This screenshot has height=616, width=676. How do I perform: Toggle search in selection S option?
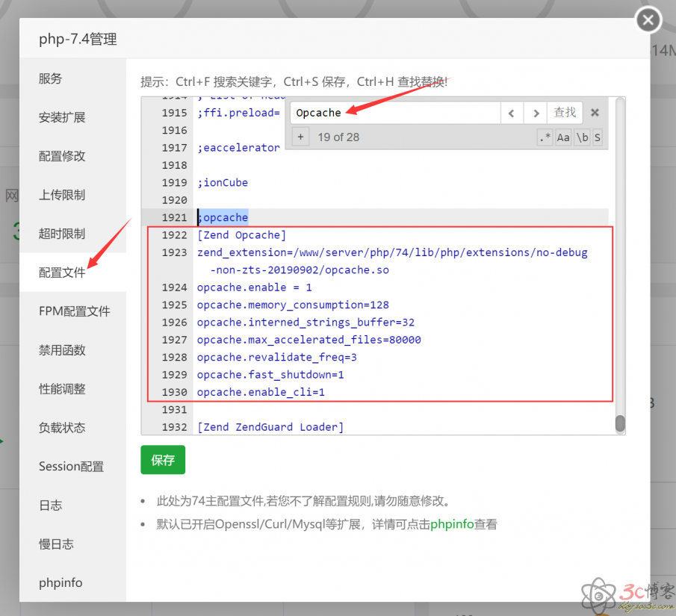pyautogui.click(x=597, y=137)
